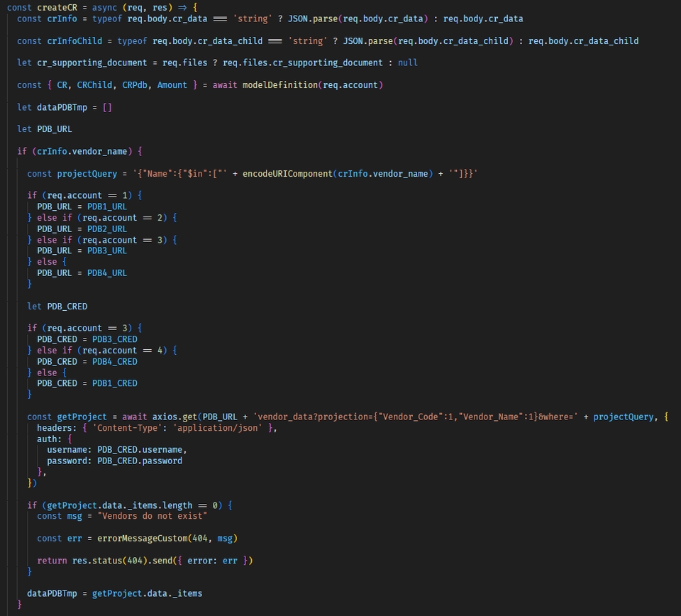Click the encodeURIComponent call
Viewport: 681px width, 616px height.
click(338, 173)
